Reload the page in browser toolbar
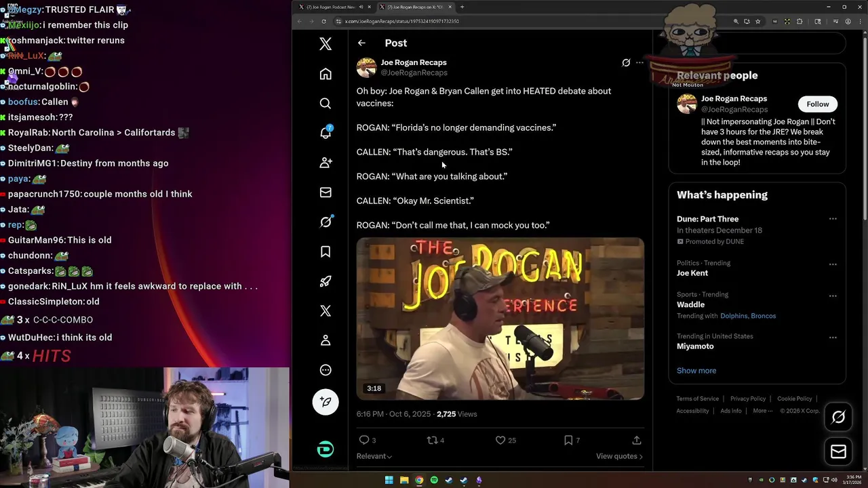This screenshot has width=868, height=488. [323, 22]
